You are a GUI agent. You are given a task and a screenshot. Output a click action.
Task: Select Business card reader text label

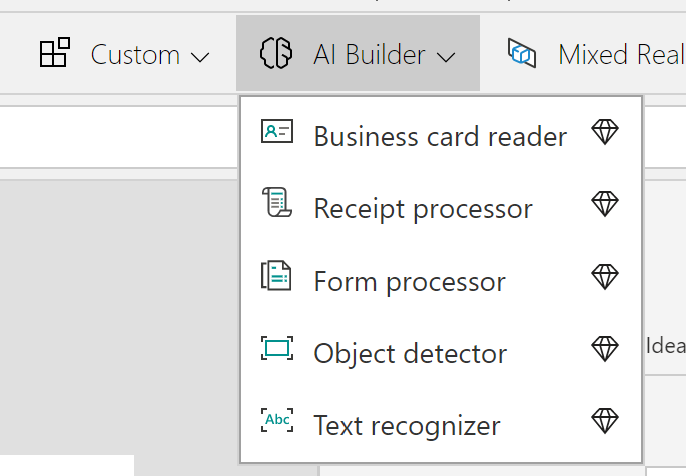440,136
